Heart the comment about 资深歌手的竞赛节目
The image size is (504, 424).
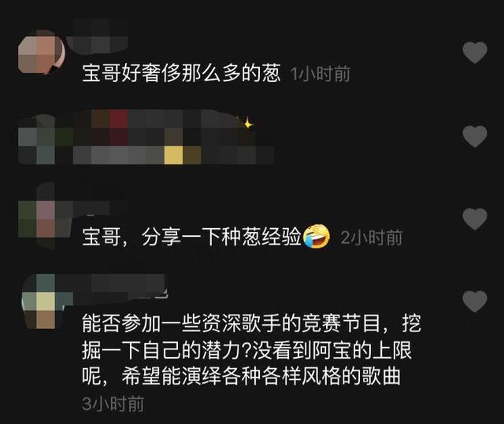(475, 301)
